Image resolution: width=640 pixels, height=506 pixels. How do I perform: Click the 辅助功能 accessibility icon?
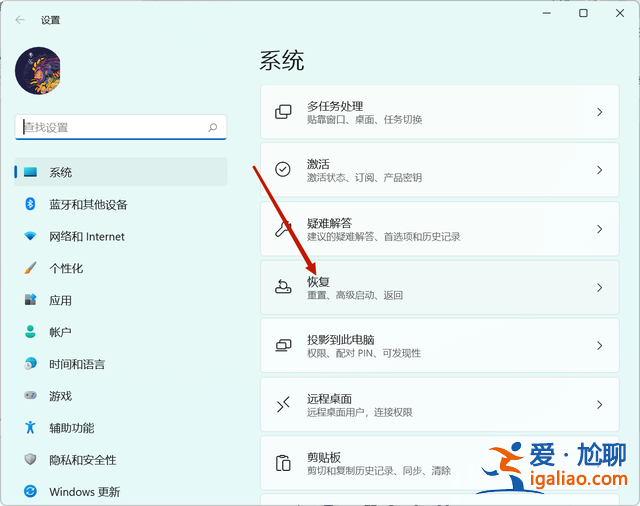(x=30, y=427)
